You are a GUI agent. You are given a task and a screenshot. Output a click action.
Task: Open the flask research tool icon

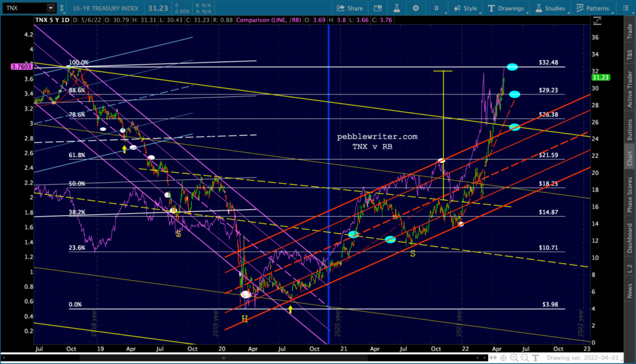coord(397,8)
